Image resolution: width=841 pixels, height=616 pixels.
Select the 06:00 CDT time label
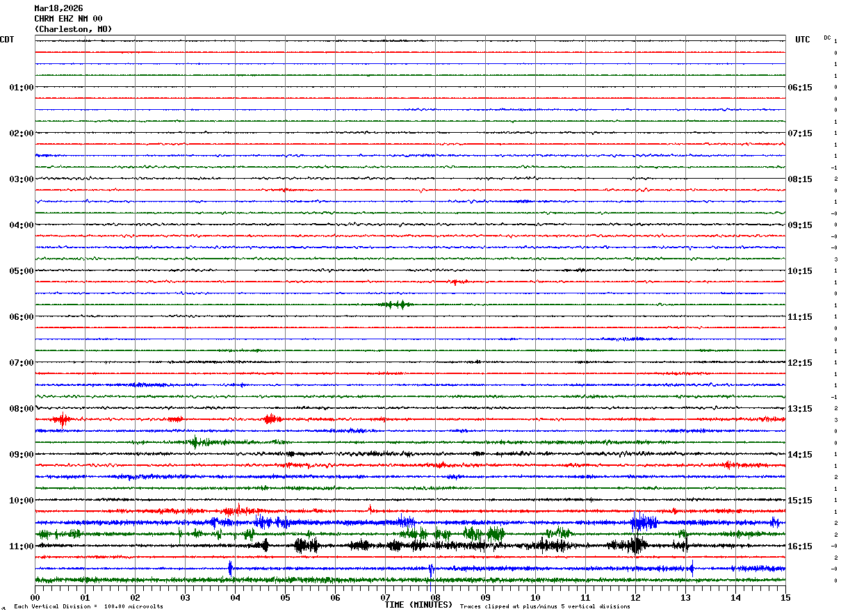(x=22, y=317)
